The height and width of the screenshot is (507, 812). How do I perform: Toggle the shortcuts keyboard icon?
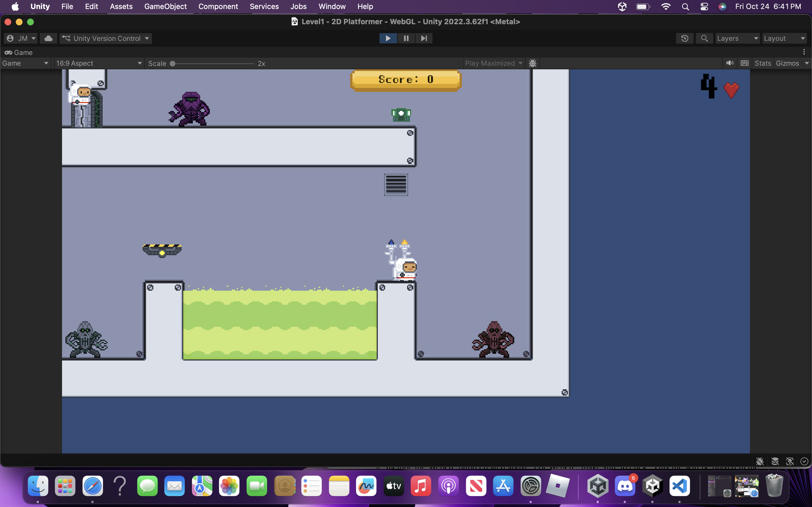tap(745, 63)
